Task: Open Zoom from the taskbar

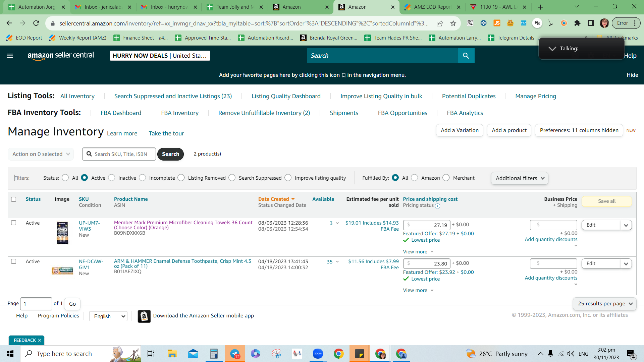Action: coord(318,354)
